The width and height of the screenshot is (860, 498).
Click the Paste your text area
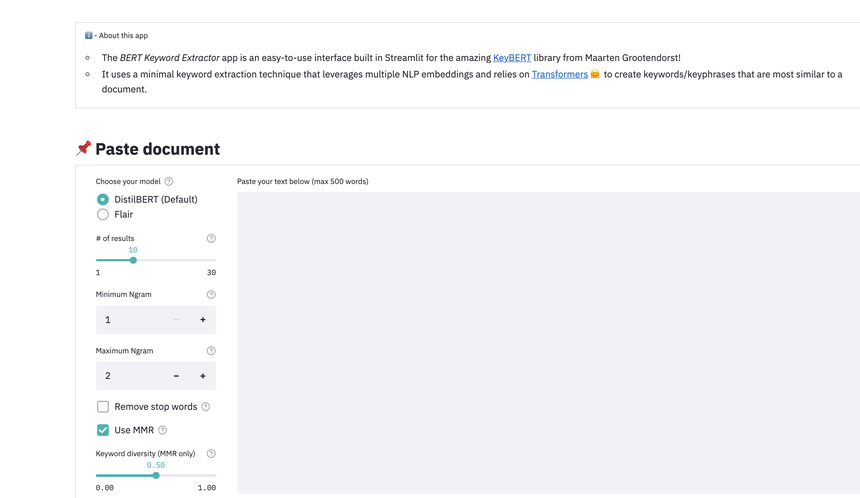(x=548, y=340)
